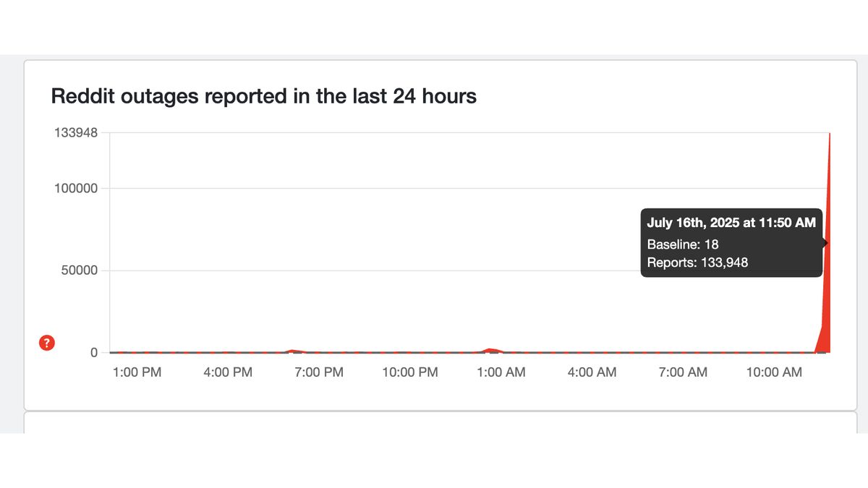The width and height of the screenshot is (868, 488).
Task: Click the 'Reports: 133,948' tooltip text
Action: (697, 262)
